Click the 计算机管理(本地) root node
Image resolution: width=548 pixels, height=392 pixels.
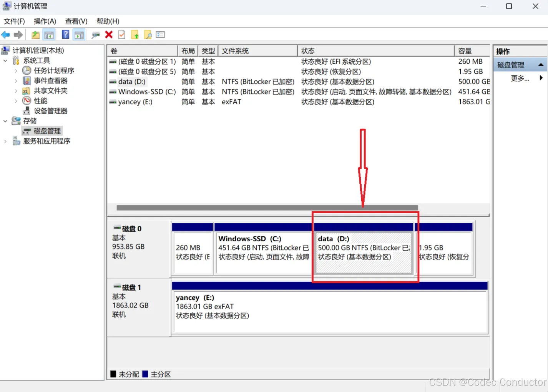coord(38,50)
